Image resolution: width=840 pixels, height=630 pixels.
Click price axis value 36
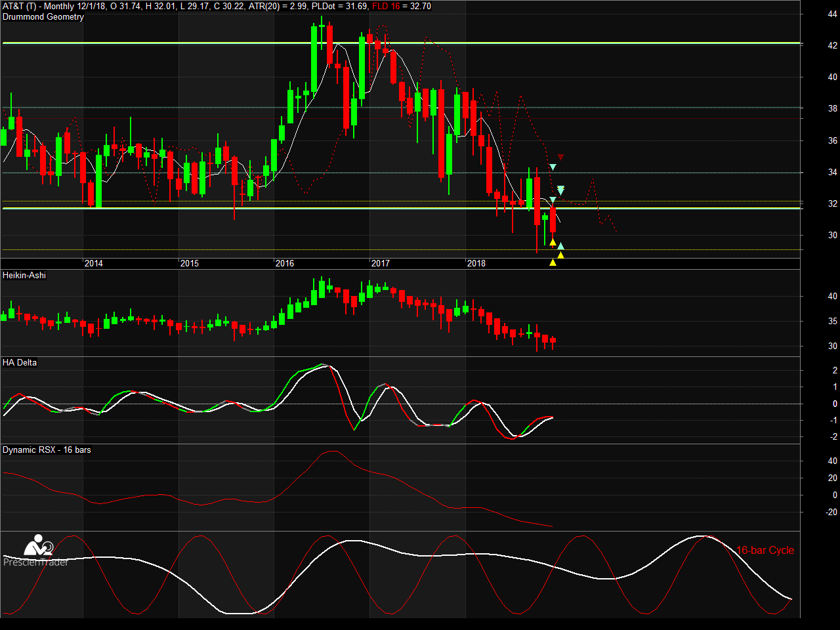832,140
